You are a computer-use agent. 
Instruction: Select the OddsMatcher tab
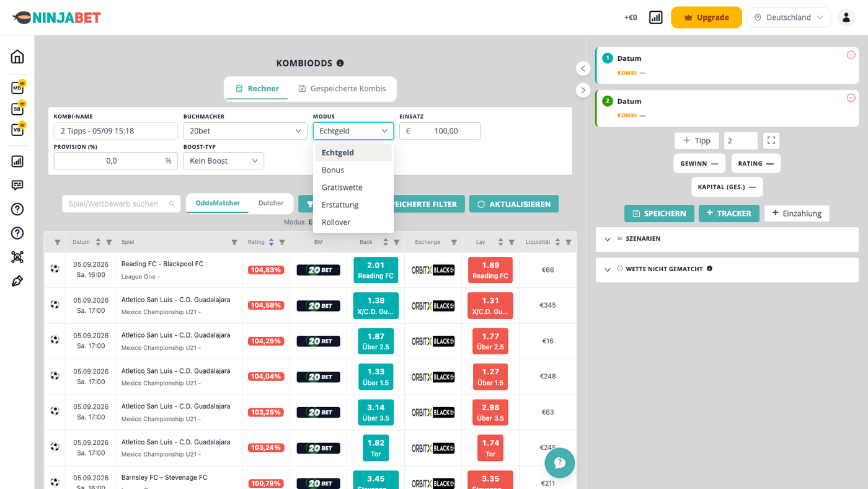coord(218,203)
